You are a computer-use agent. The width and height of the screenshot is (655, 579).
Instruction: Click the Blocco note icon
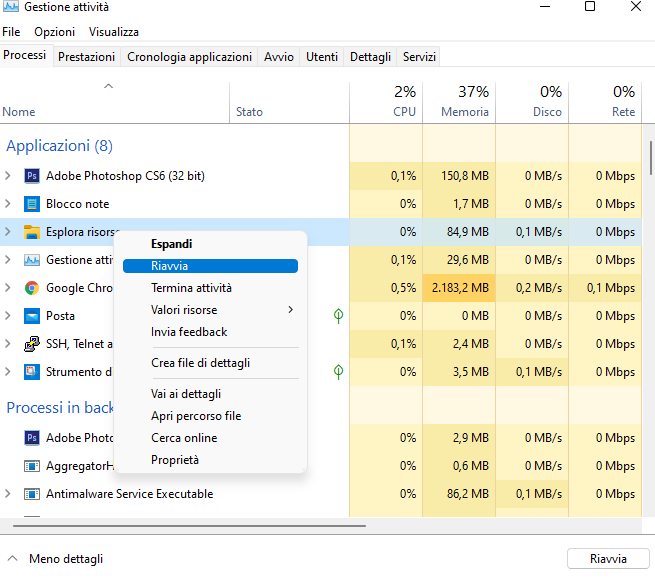coord(31,204)
